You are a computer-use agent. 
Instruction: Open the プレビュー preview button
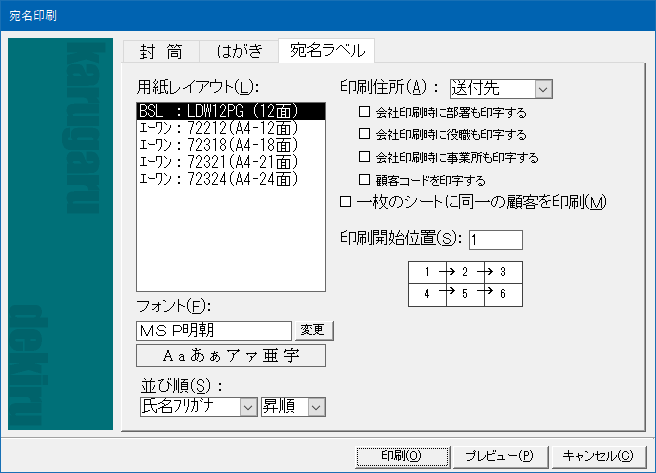498,455
